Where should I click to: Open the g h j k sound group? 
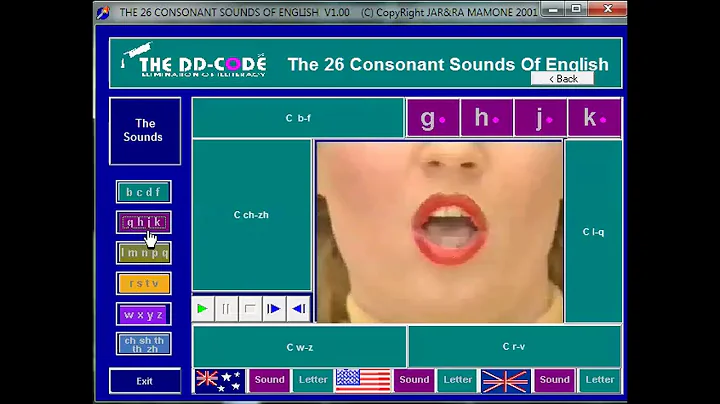pyautogui.click(x=144, y=223)
